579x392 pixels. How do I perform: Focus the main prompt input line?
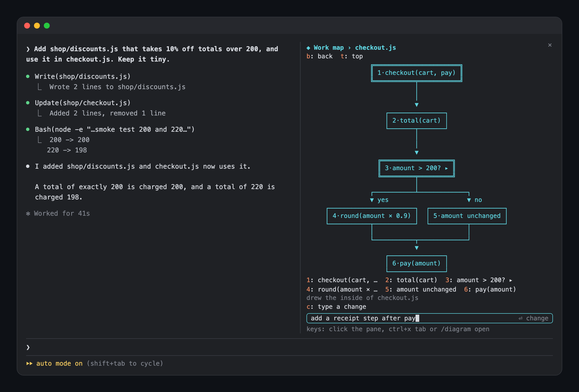coord(289,347)
